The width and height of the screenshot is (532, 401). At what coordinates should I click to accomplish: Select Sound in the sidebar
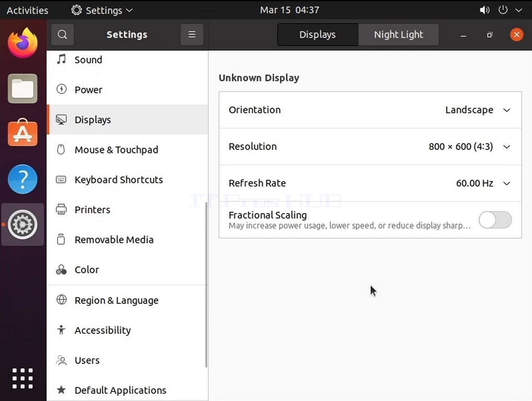[127, 60]
